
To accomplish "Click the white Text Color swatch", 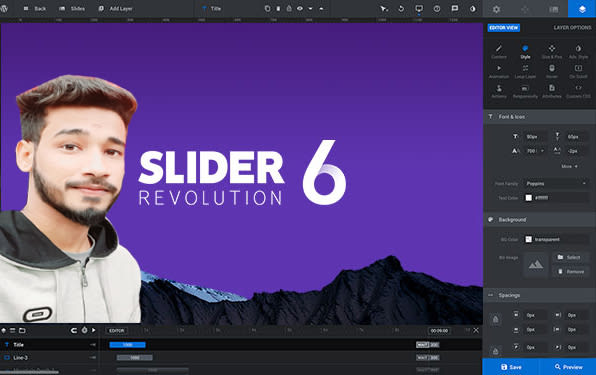I will point(528,198).
